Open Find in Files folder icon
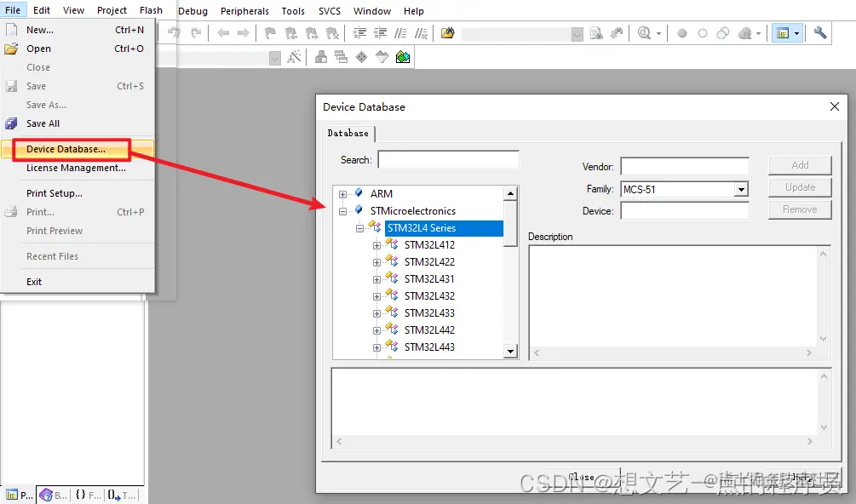The height and width of the screenshot is (504, 856). pos(448,33)
